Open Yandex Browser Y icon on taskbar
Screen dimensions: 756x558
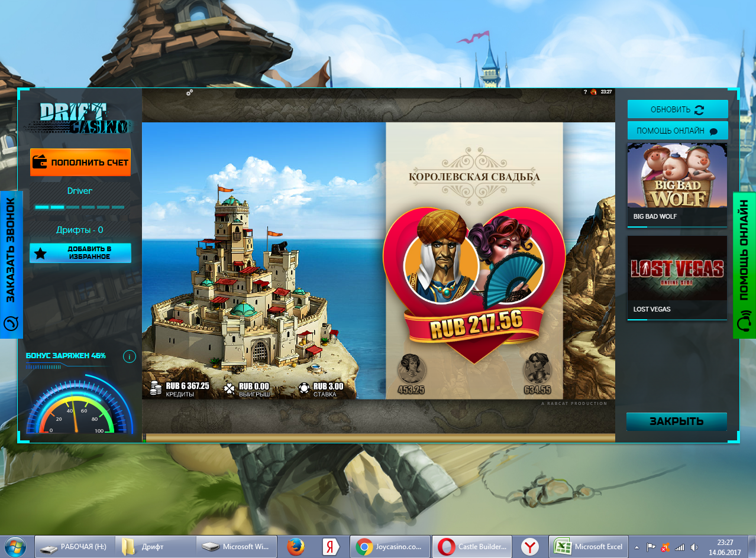tap(530, 547)
